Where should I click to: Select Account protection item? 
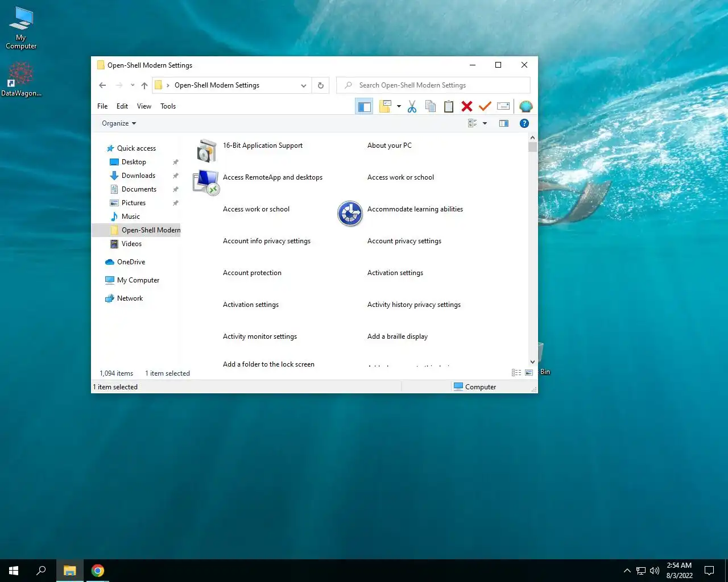252,273
